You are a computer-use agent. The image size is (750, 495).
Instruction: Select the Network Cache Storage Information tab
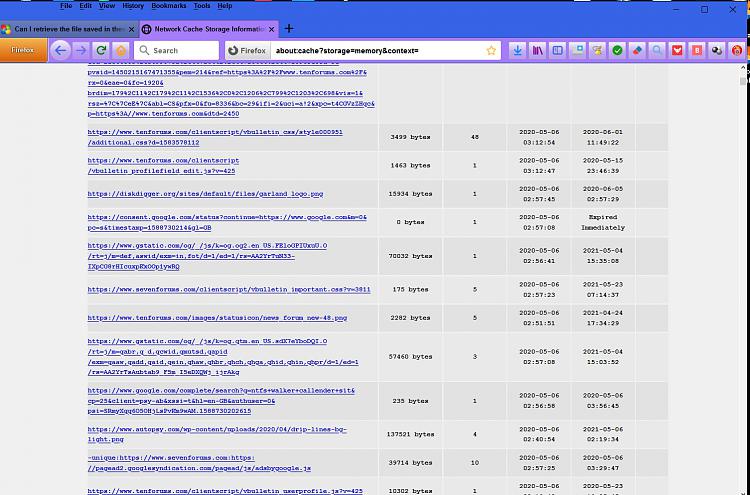tap(209, 29)
